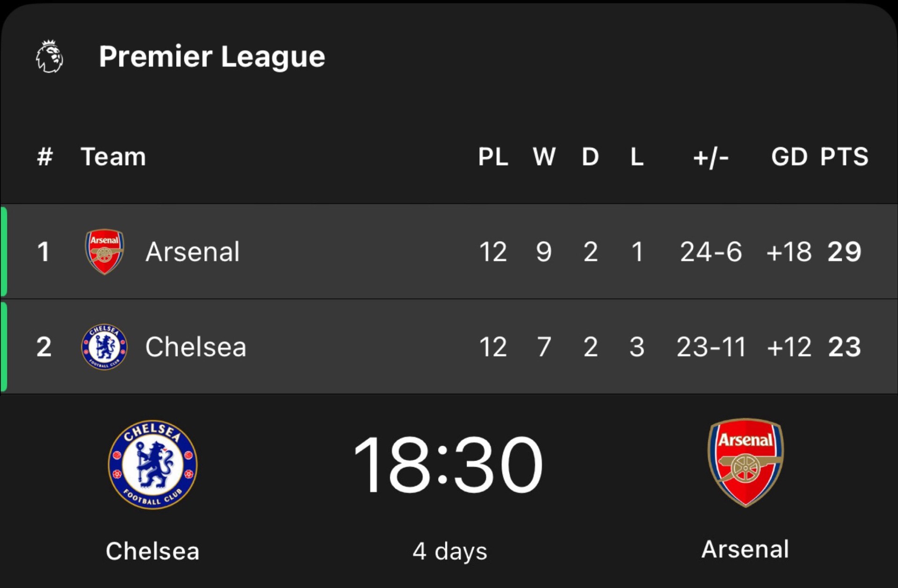This screenshot has height=588, width=898.
Task: Open the Premier League title
Action: (212, 57)
